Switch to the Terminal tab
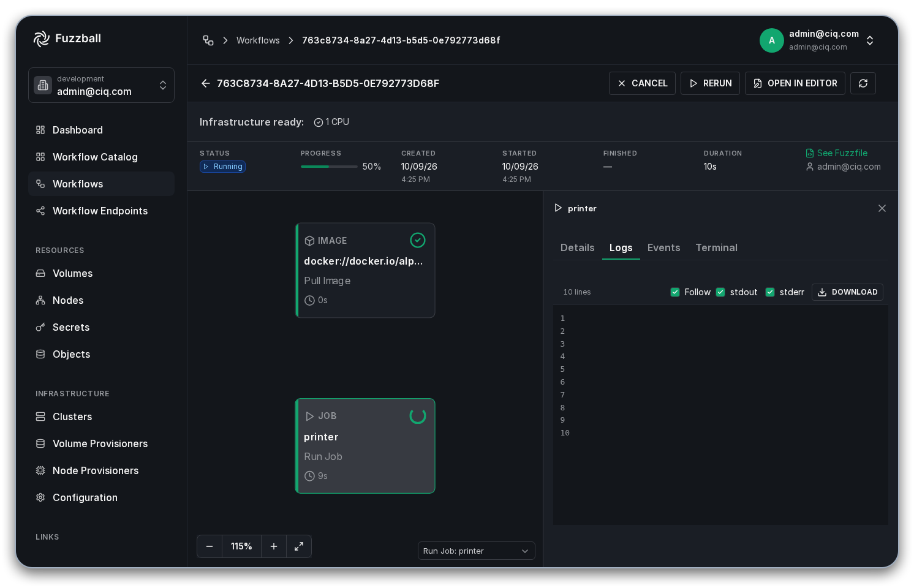The height and width of the screenshot is (588, 914). tap(717, 247)
